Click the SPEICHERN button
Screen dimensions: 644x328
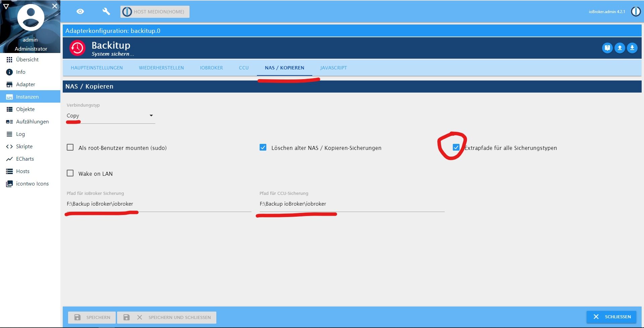[x=92, y=317]
